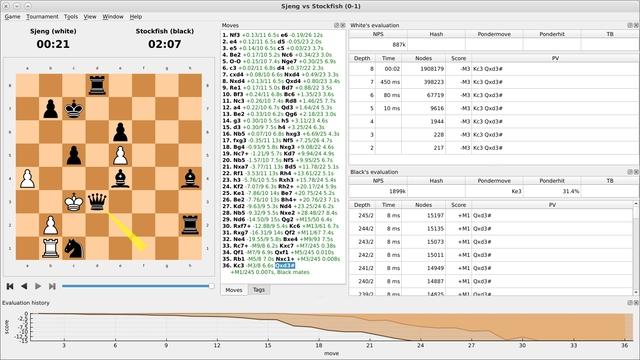This screenshot has height=360, width=640.
Task: Switch to the Tags tab
Action: tap(259, 289)
